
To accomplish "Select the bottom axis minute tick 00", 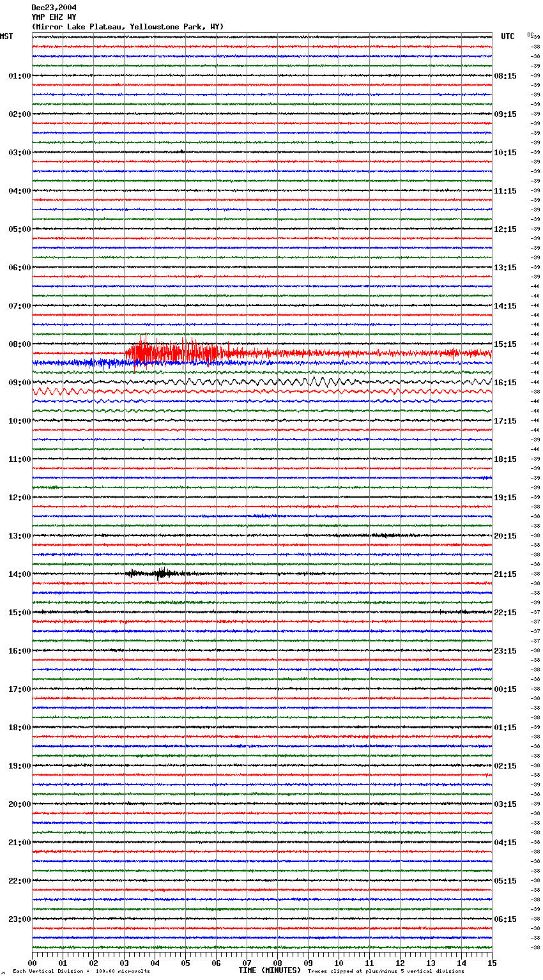I will (32, 963).
